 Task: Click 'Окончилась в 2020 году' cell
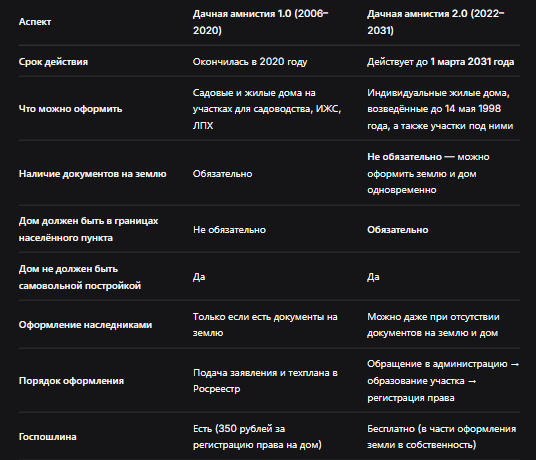tap(250, 62)
